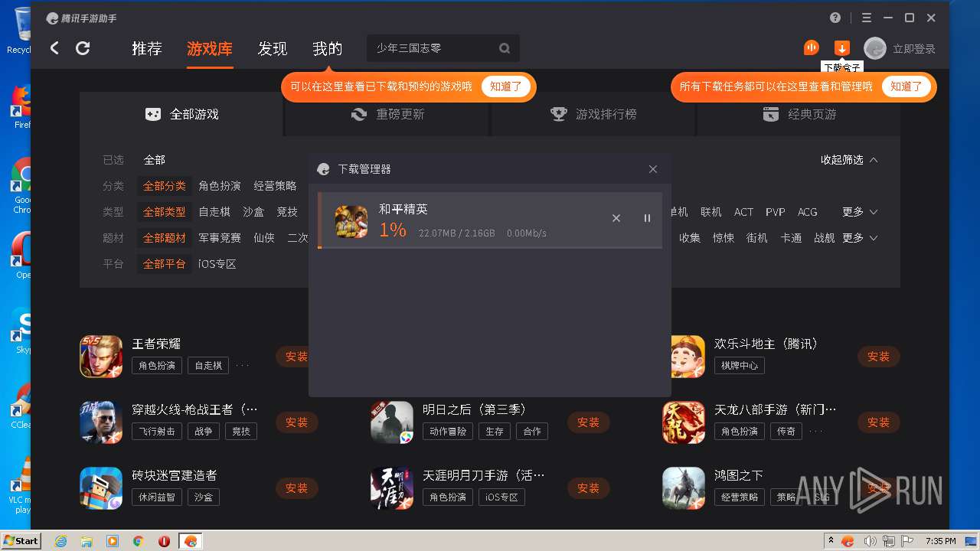980x551 pixels.
Task: Switch to the 游戏库 tab
Action: click(x=210, y=48)
